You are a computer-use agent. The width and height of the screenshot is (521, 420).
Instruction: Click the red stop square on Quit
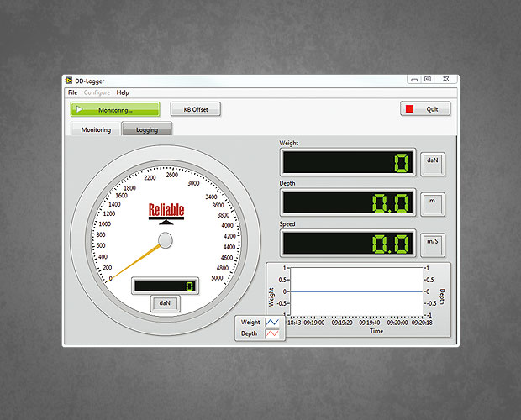[410, 109]
